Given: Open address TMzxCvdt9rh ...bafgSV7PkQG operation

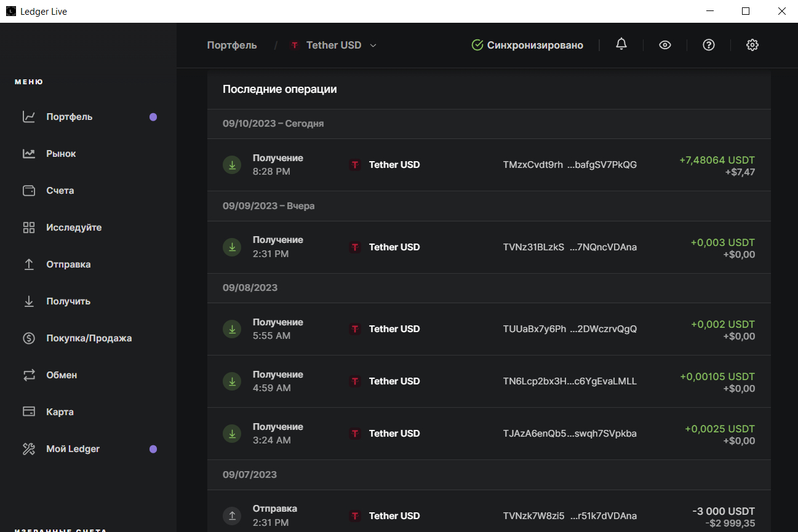Looking at the screenshot, I should point(570,165).
